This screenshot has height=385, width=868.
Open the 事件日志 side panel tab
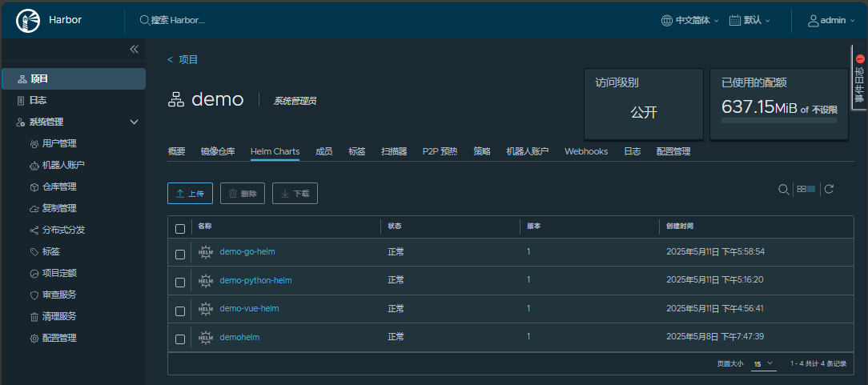(860, 78)
